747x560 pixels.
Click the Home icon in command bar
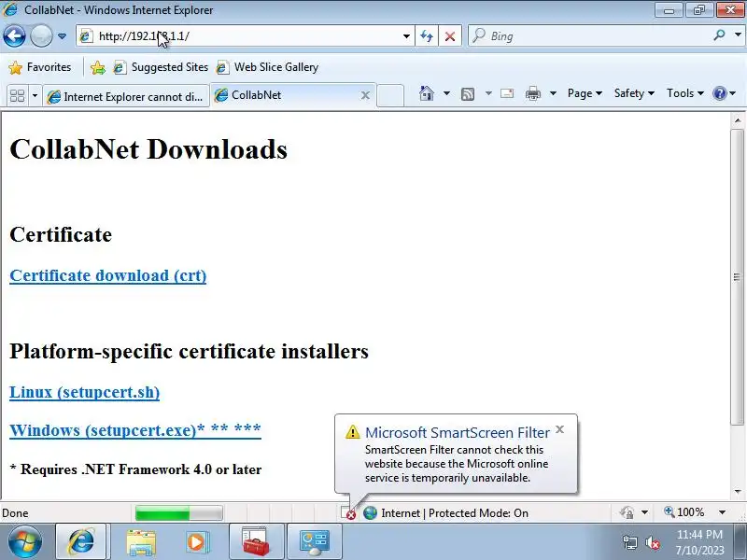tap(427, 93)
